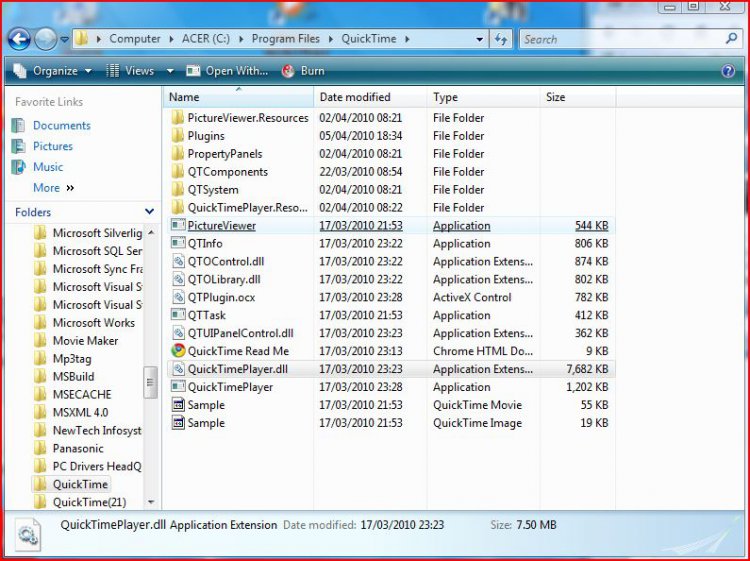Select the QuickTimePlayer.Reso... folder icon
Viewport: 750px width, 561px height.
178,208
